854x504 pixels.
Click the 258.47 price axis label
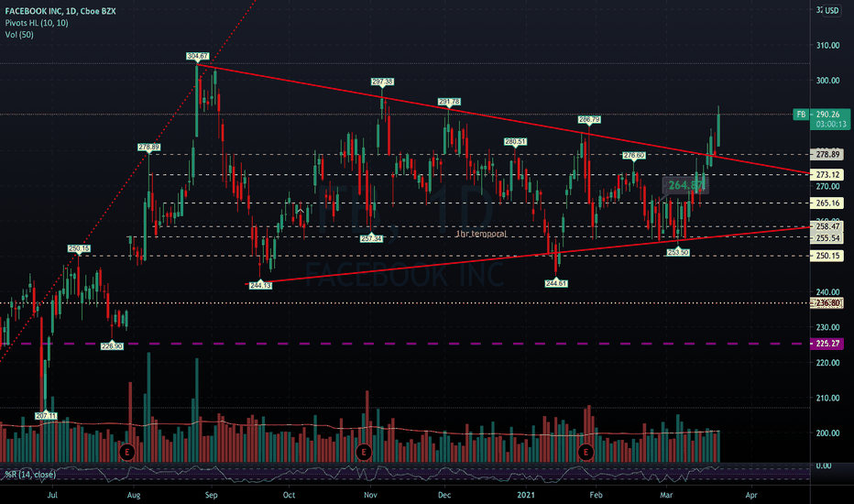[x=827, y=226]
